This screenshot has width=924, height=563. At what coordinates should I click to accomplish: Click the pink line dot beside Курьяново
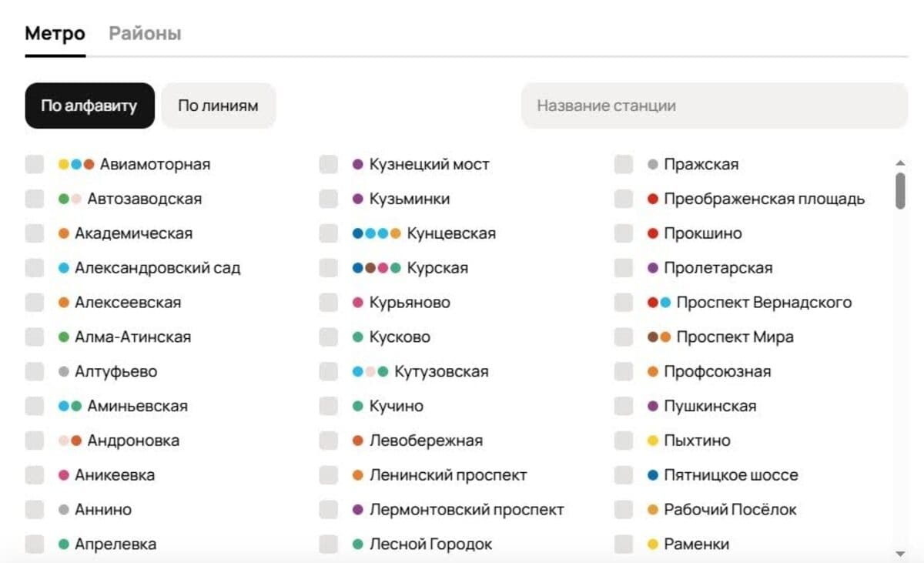point(357,302)
